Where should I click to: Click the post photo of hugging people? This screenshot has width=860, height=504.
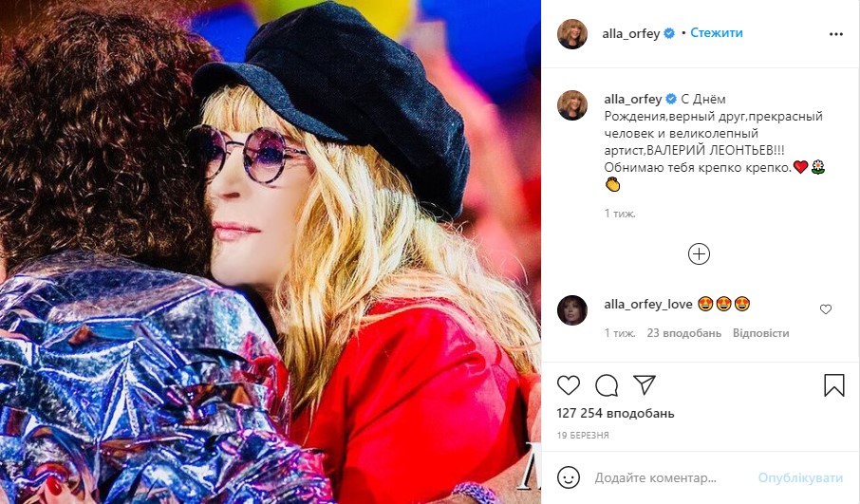(271, 252)
